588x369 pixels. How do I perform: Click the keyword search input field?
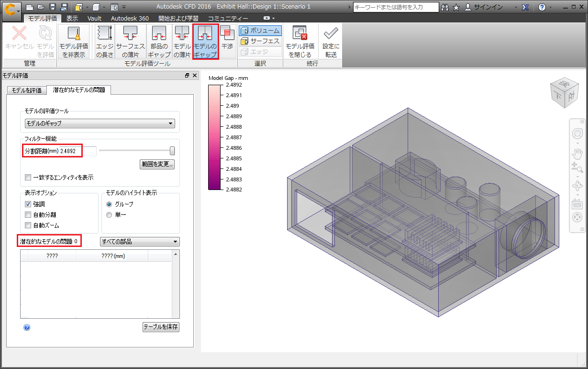click(396, 7)
